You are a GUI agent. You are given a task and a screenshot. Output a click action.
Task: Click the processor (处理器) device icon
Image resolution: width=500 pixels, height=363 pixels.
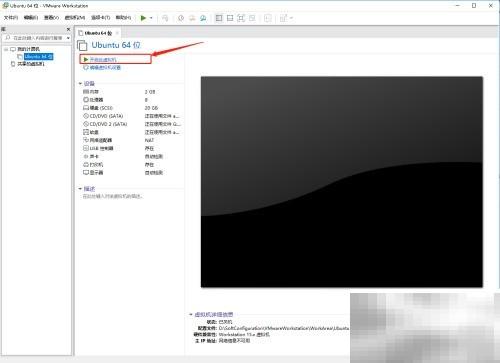[x=86, y=100]
